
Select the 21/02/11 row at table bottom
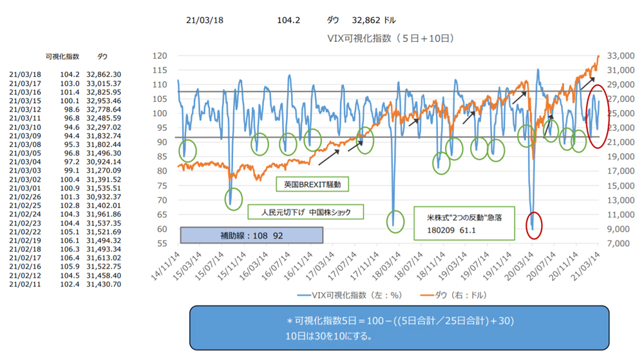(x=65, y=284)
